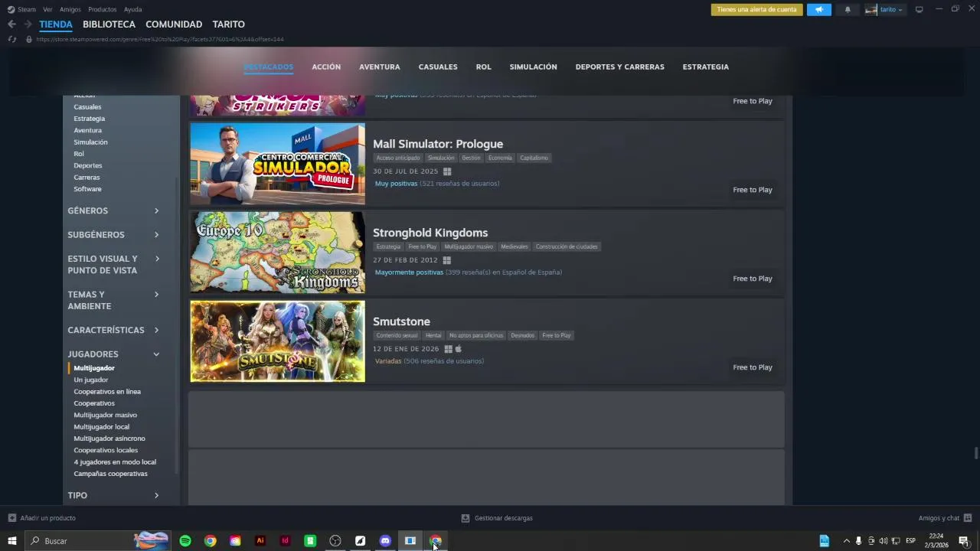Click the account alert banner

(756, 9)
